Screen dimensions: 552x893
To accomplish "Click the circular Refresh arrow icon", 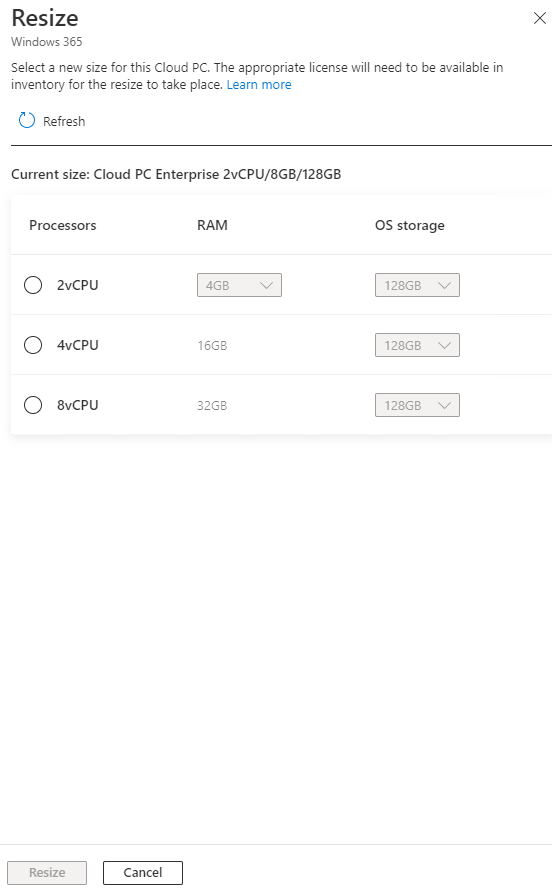I will pyautogui.click(x=27, y=121).
